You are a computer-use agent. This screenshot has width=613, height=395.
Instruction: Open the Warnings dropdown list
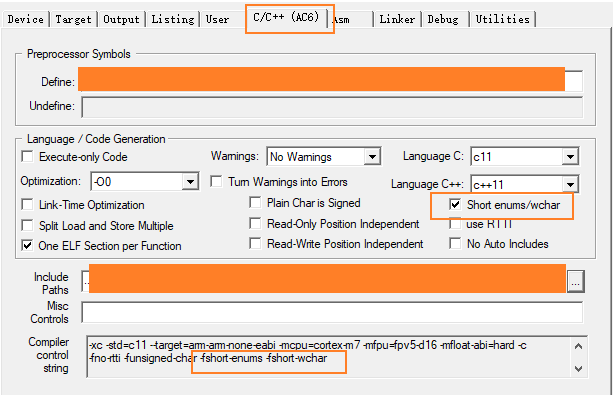pos(372,157)
